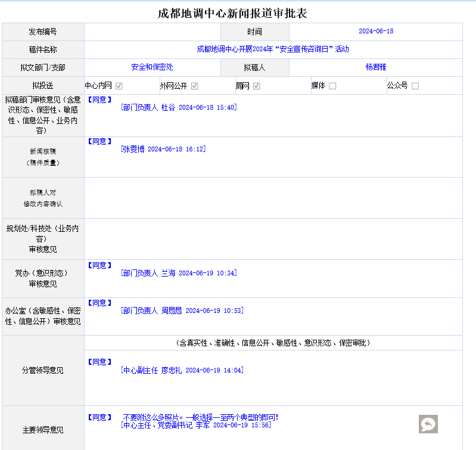Image resolution: width=476 pixels, height=450 pixels.
Task: Click the date 2024-06-18 in 时间 field
Action: point(376,31)
